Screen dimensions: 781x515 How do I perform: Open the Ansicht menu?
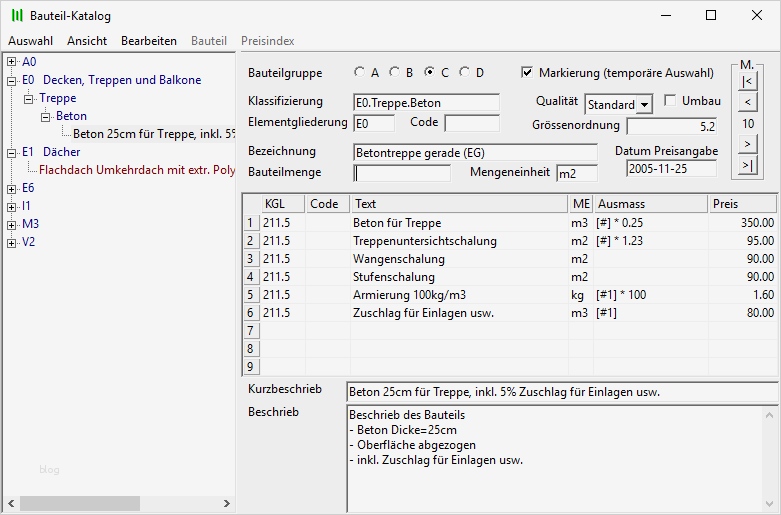click(x=87, y=41)
